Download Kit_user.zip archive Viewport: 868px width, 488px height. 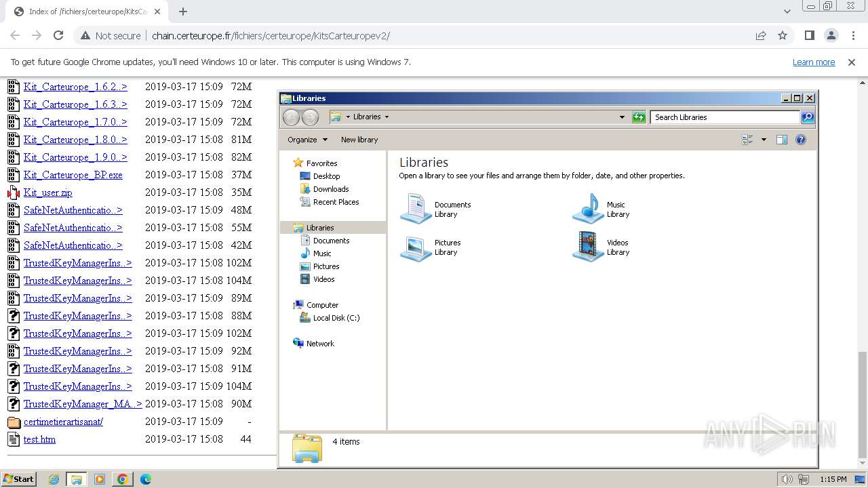click(x=48, y=192)
